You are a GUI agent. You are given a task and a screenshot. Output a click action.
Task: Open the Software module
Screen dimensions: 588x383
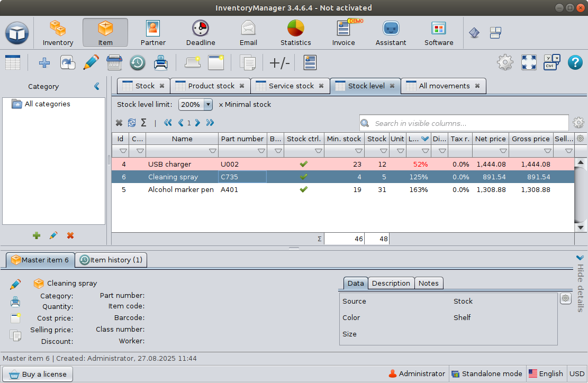439,33
